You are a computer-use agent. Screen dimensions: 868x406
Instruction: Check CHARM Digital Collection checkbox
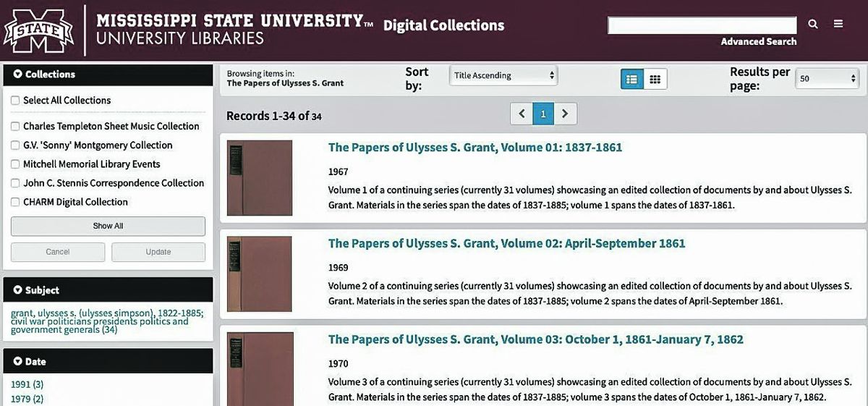coord(15,202)
